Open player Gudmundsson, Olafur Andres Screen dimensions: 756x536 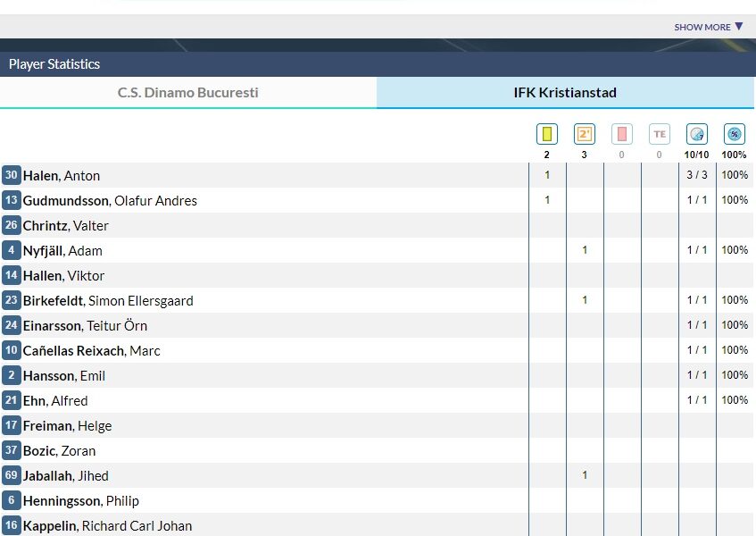coord(110,201)
